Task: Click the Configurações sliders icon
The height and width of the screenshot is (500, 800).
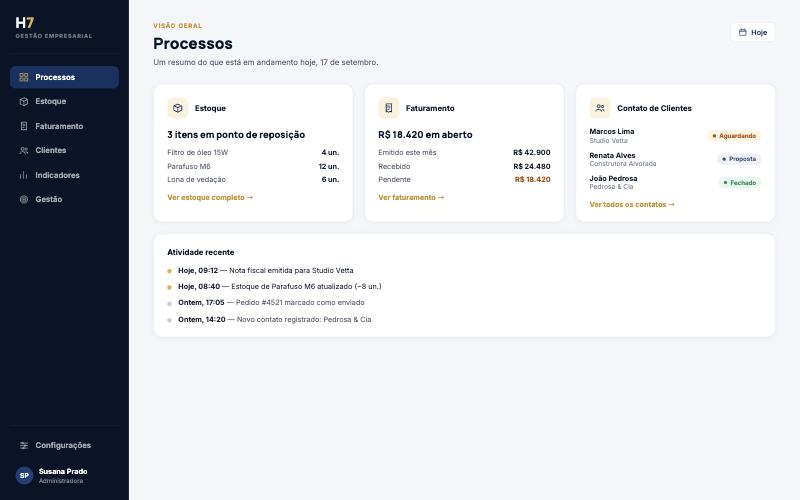Action: [x=23, y=445]
